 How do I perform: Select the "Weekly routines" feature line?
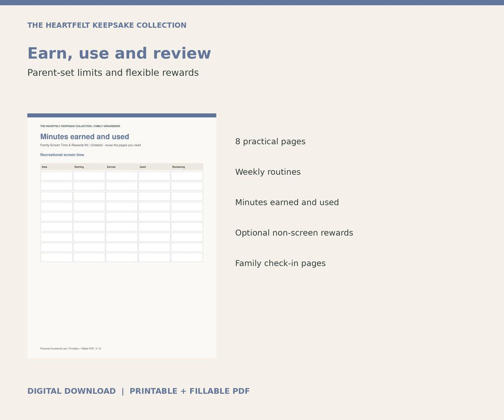tap(268, 172)
